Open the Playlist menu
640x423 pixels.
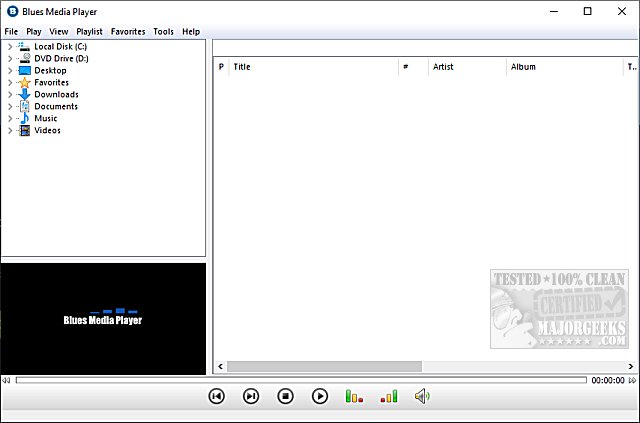point(89,31)
